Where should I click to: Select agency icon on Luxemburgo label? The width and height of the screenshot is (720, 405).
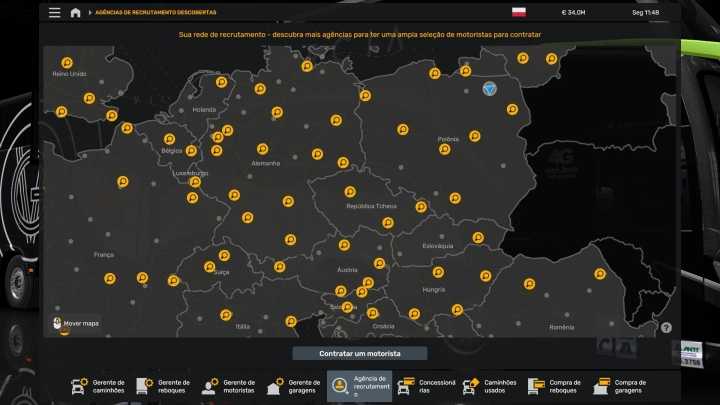(195, 182)
